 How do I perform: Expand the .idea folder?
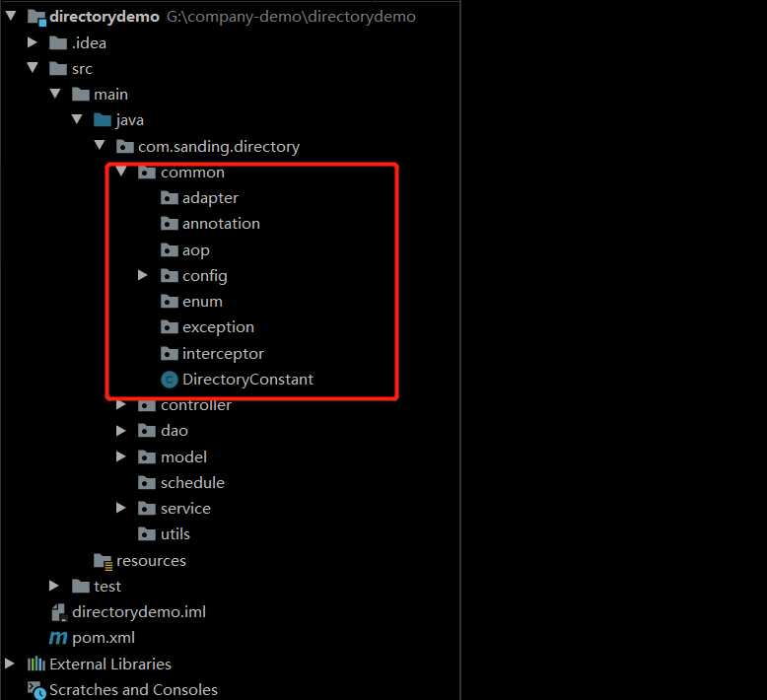point(33,42)
